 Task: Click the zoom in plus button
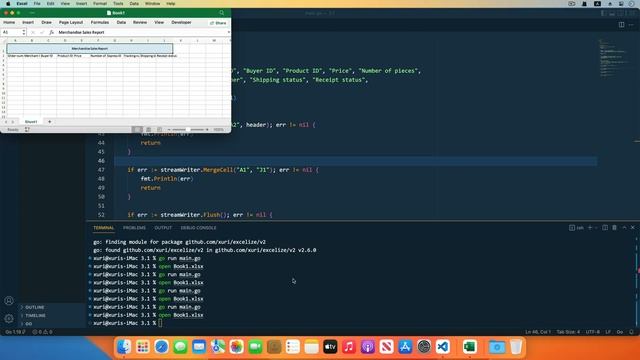207,129
